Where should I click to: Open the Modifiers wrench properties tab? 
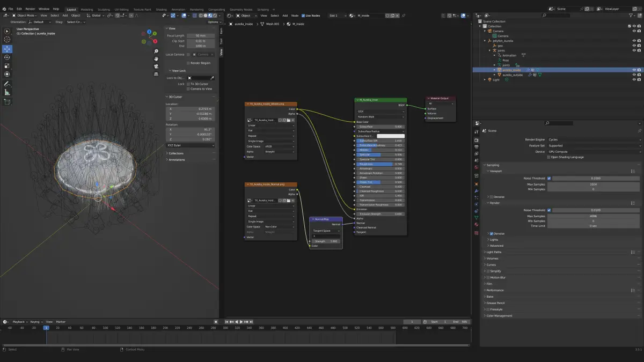(477, 191)
